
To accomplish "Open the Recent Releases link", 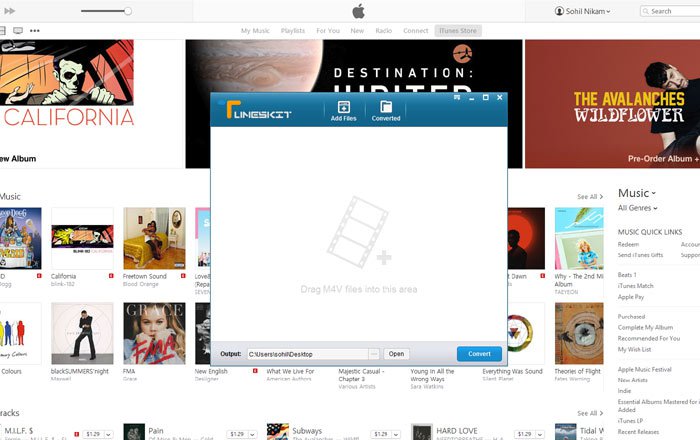I will (638, 432).
